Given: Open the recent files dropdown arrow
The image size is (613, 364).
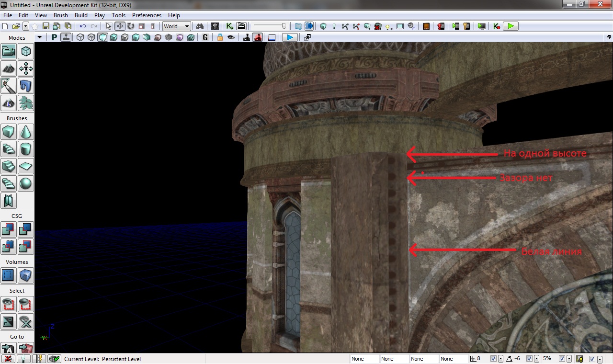Looking at the screenshot, I should [x=26, y=26].
